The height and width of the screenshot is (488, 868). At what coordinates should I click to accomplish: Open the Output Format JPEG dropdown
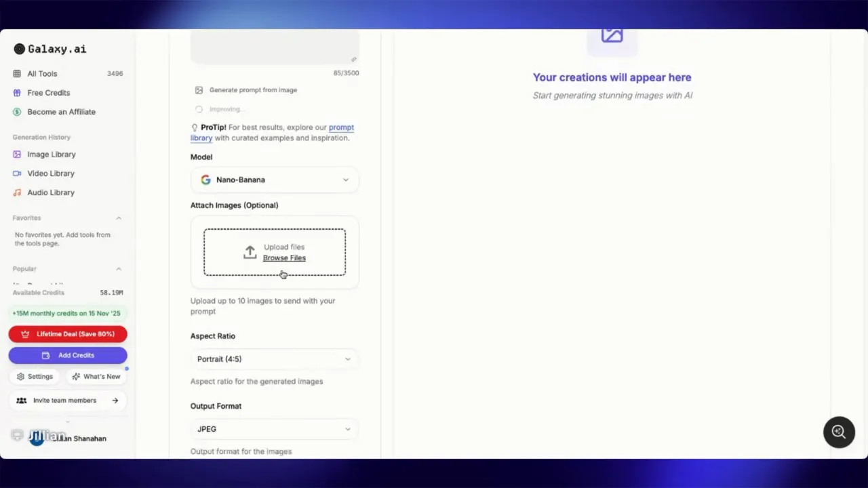[274, 428]
